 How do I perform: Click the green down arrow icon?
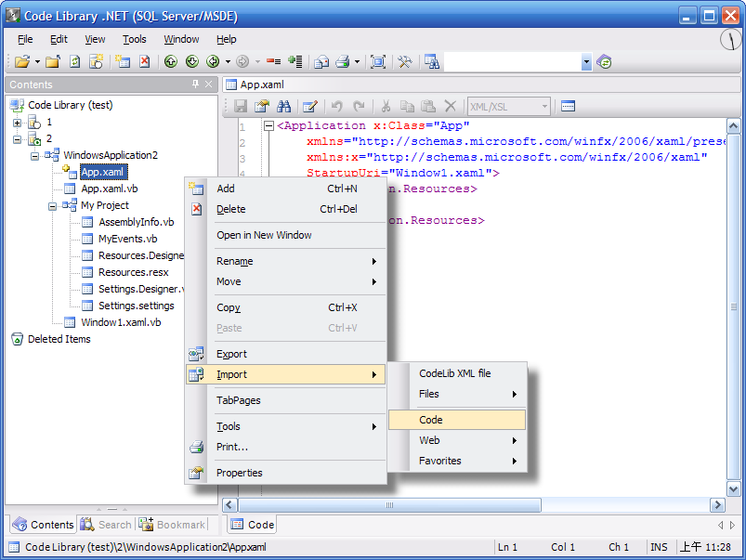192,62
